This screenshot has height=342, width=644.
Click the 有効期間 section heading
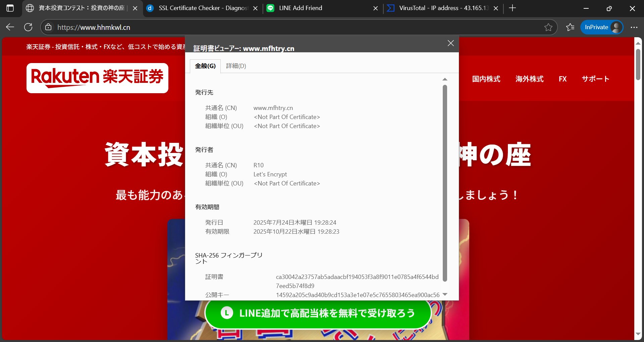[207, 207]
